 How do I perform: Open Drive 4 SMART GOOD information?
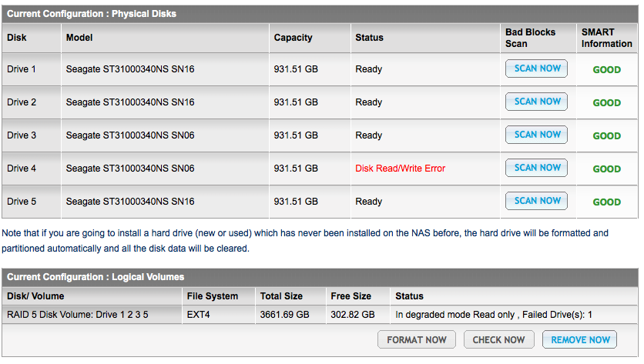click(606, 169)
